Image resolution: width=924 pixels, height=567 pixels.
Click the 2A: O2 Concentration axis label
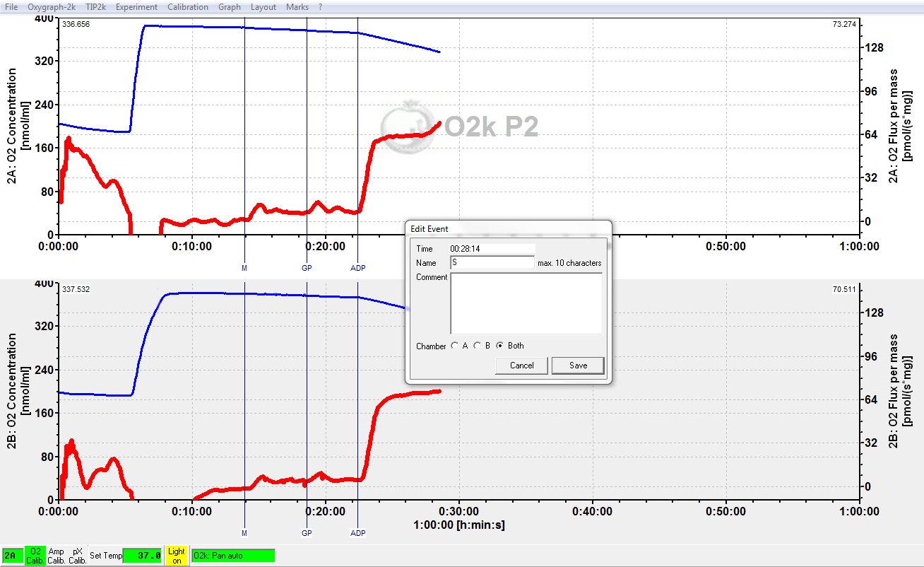coord(18,127)
